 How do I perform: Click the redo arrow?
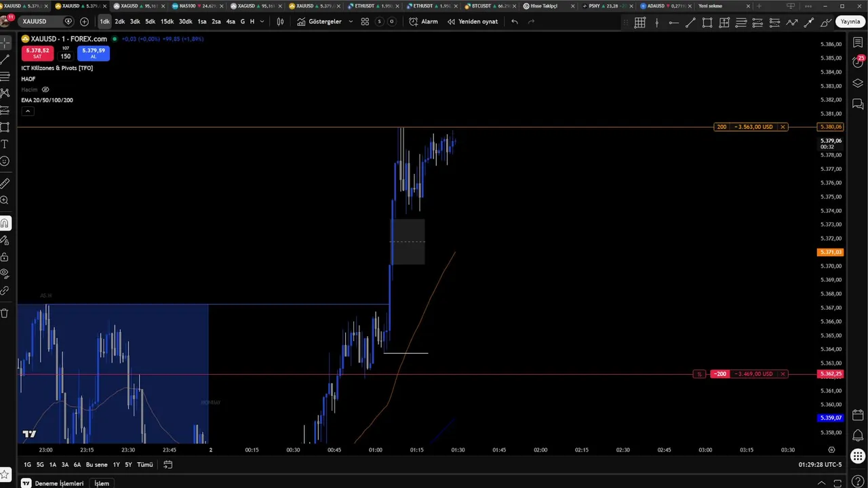point(531,22)
